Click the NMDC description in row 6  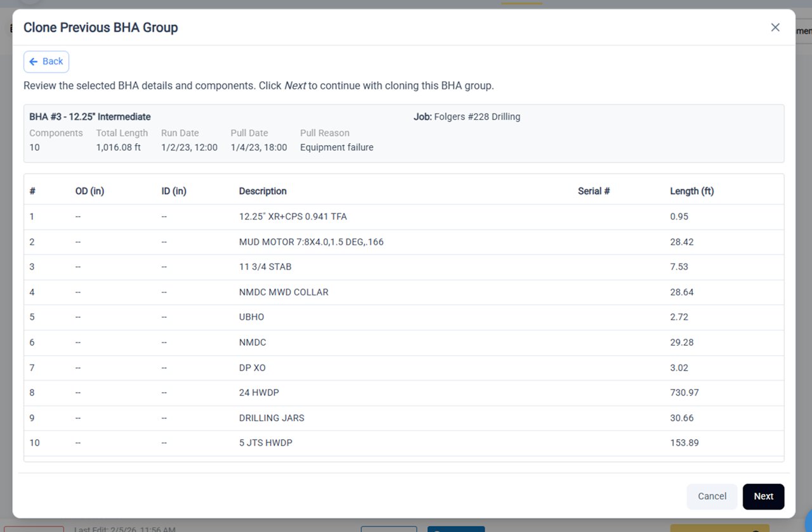(252, 342)
